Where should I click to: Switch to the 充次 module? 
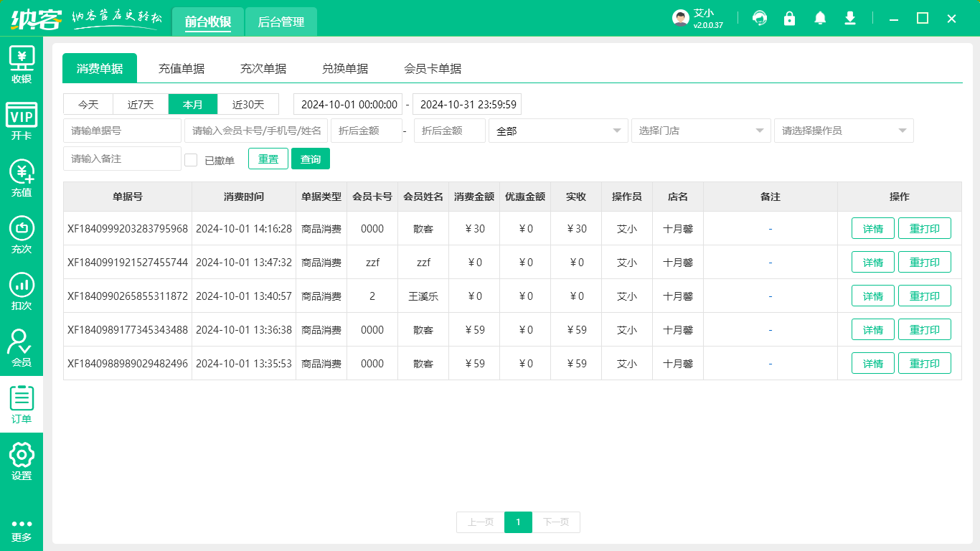[22, 233]
